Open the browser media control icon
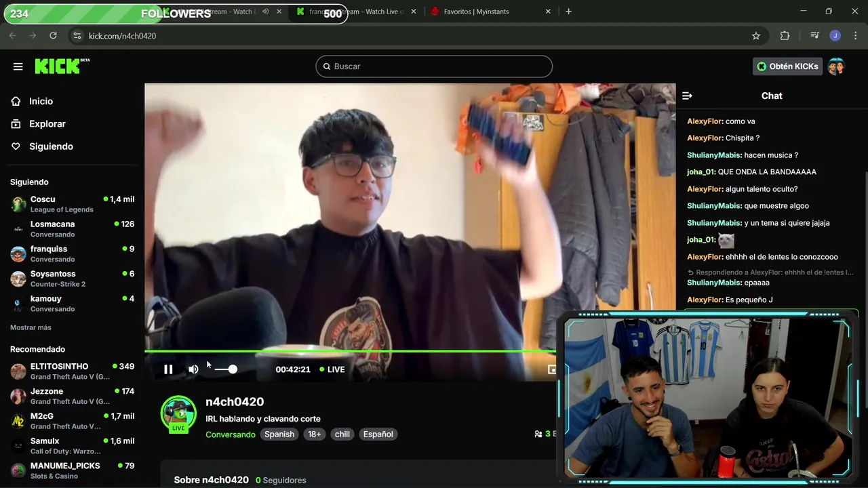This screenshot has height=488, width=868. pyautogui.click(x=814, y=36)
